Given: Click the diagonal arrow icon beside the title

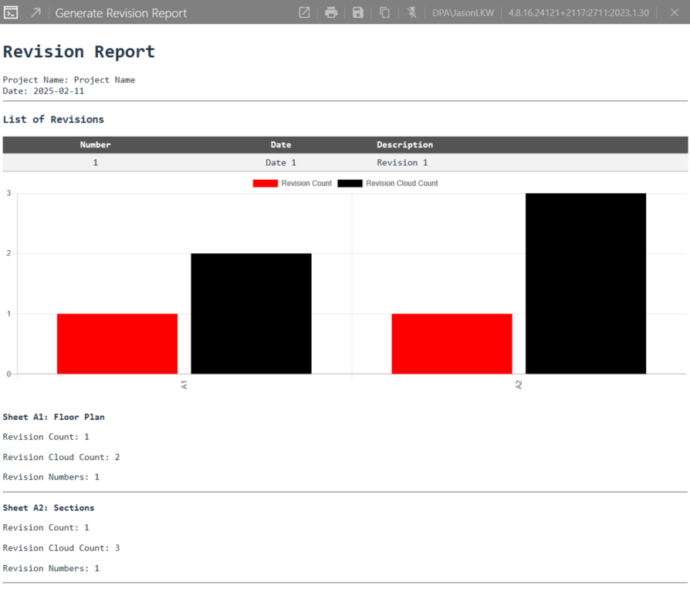Looking at the screenshot, I should (x=36, y=12).
